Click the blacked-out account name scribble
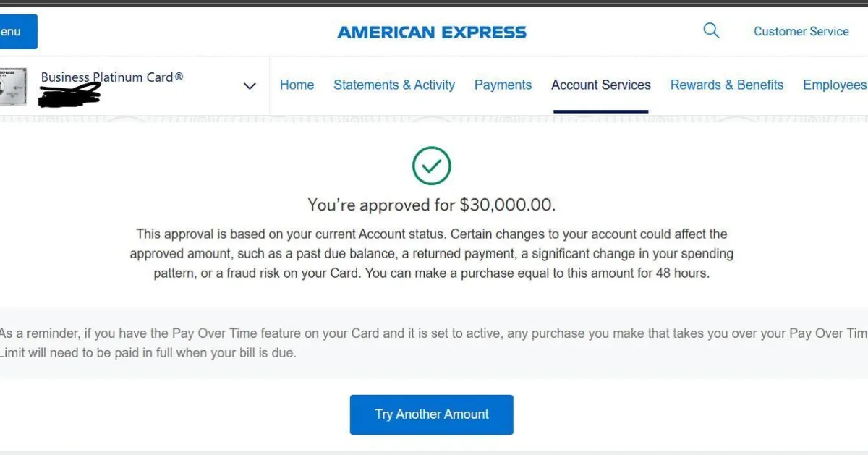This screenshot has height=455, width=868. (69, 94)
